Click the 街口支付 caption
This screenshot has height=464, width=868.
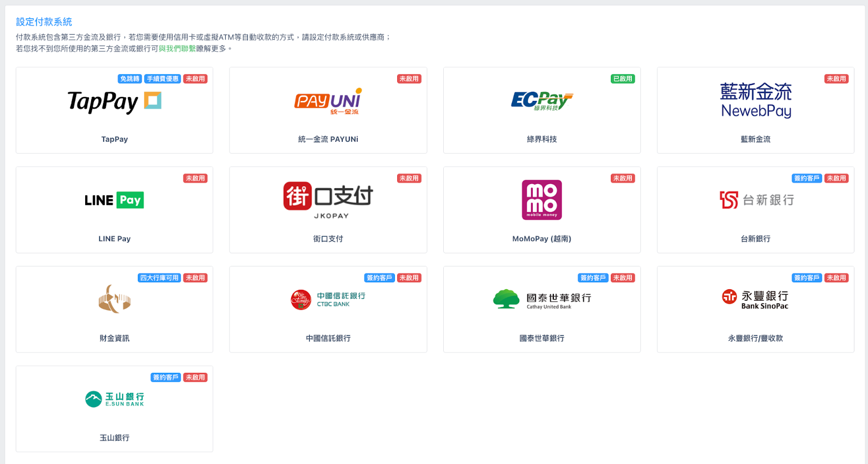click(x=328, y=239)
